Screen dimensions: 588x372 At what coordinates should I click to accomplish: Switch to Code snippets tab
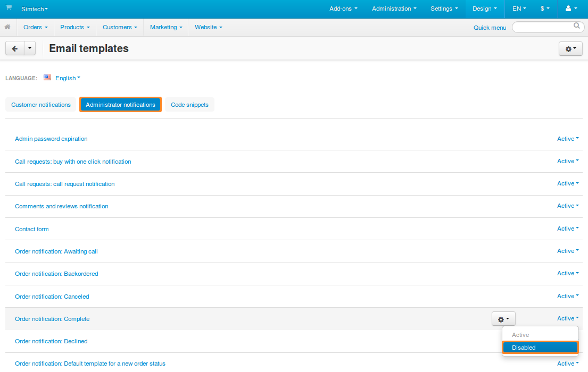tap(190, 105)
